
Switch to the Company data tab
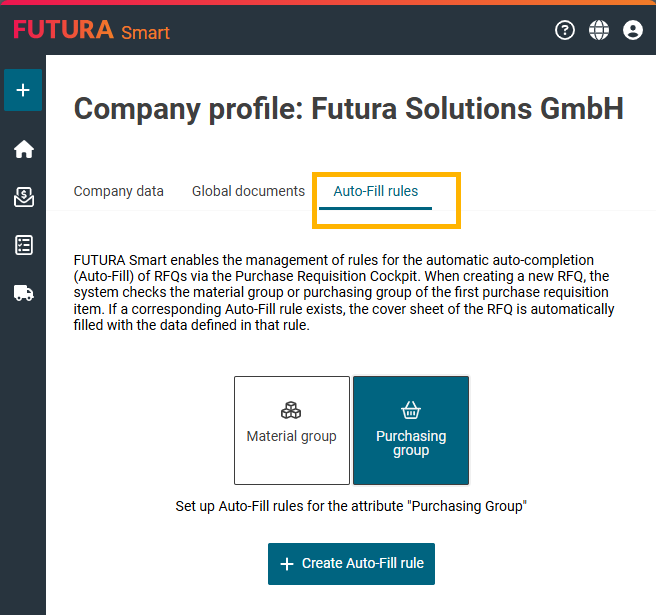(119, 191)
